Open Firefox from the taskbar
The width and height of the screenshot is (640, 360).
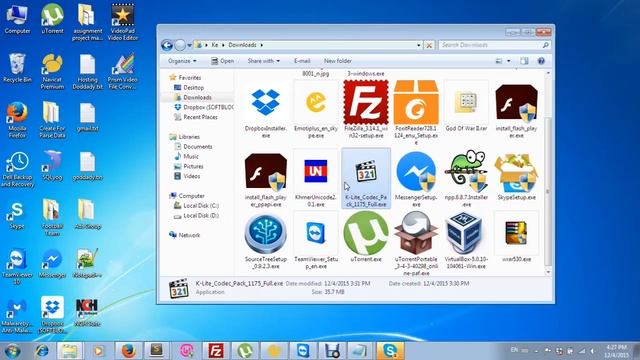tap(128, 351)
